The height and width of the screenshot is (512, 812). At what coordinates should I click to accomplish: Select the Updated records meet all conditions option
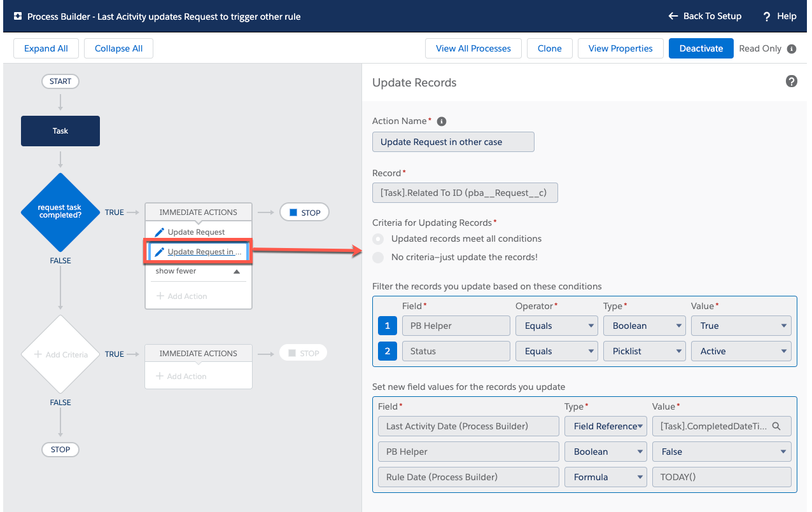(377, 239)
